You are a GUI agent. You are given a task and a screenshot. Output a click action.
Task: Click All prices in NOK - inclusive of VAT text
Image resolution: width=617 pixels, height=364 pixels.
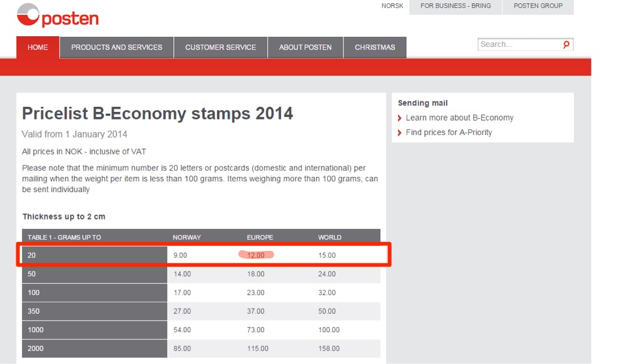coord(84,152)
